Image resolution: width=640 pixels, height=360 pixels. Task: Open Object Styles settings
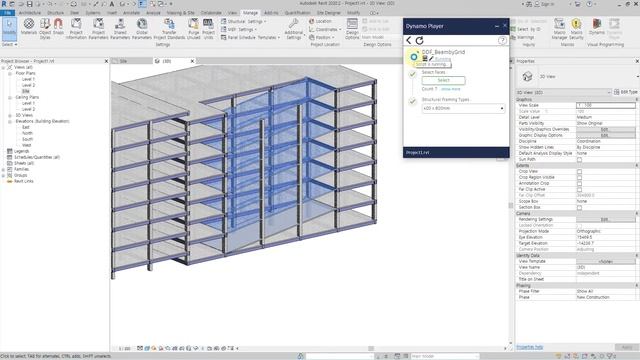click(x=45, y=28)
